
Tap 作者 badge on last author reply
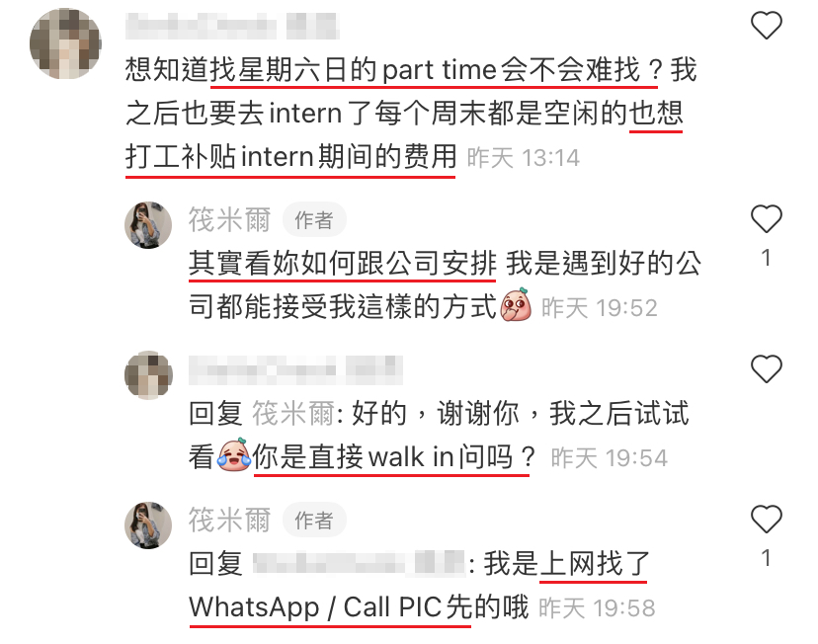[314, 520]
